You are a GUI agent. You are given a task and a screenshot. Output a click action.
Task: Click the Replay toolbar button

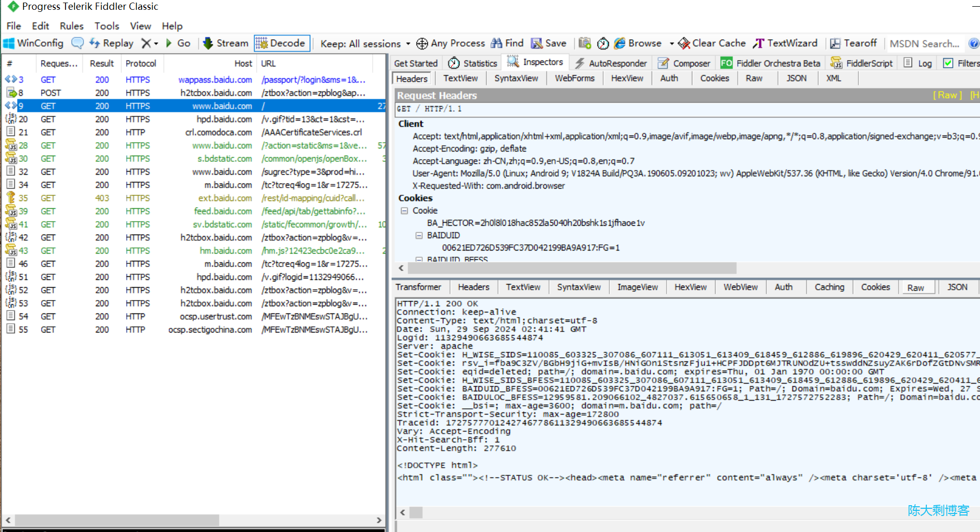pos(111,43)
